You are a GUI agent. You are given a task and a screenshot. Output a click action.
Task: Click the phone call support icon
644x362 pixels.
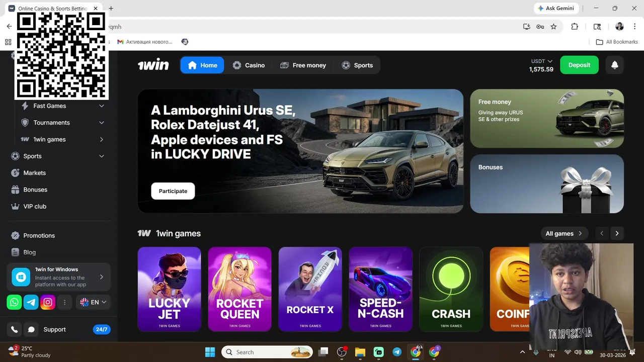(14, 329)
